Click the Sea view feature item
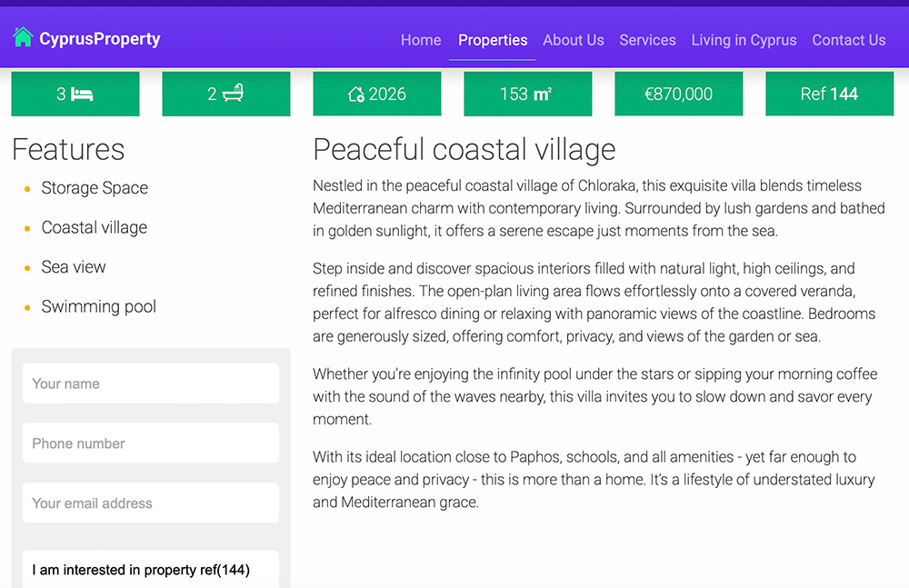The height and width of the screenshot is (588, 909). 74,267
